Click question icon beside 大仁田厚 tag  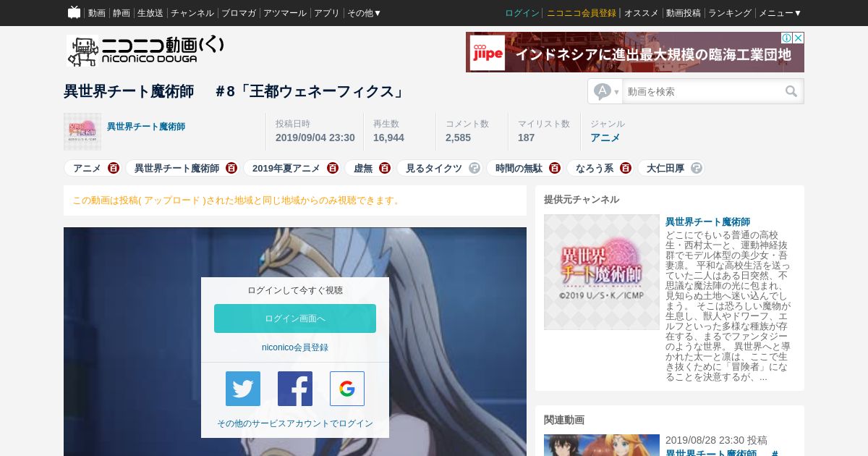click(697, 168)
